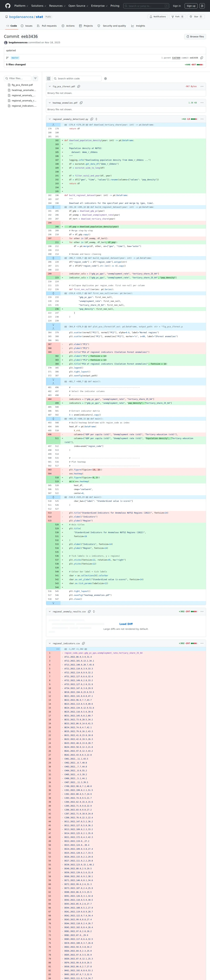This screenshot has height=980, width=210.
Task: Expand all lines in regional_anomaly_results.csv
Action: pyautogui.click(x=94, y=611)
